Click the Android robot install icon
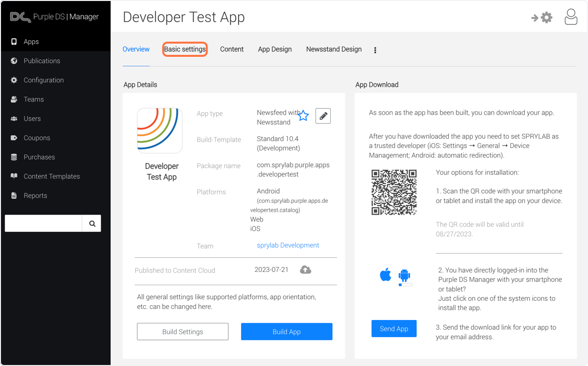This screenshot has width=588, height=366. 404,274
